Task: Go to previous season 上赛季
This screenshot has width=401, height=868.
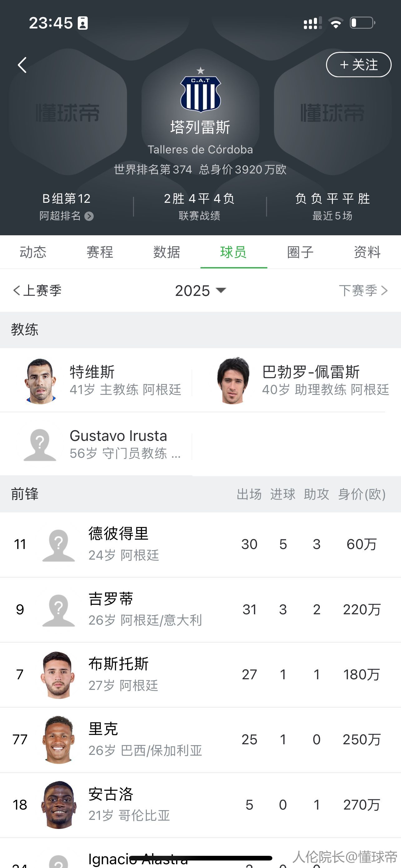Action: coord(37,291)
